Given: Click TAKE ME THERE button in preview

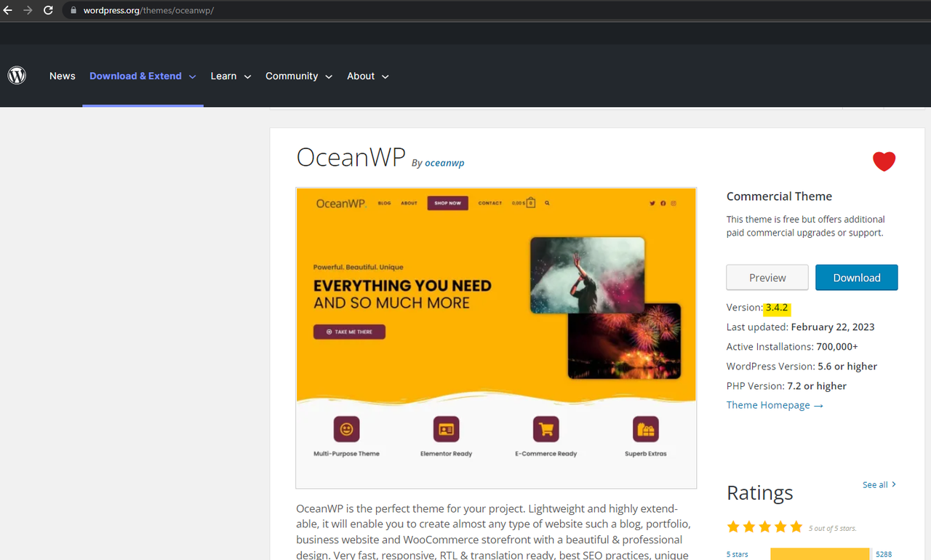Looking at the screenshot, I should (349, 332).
